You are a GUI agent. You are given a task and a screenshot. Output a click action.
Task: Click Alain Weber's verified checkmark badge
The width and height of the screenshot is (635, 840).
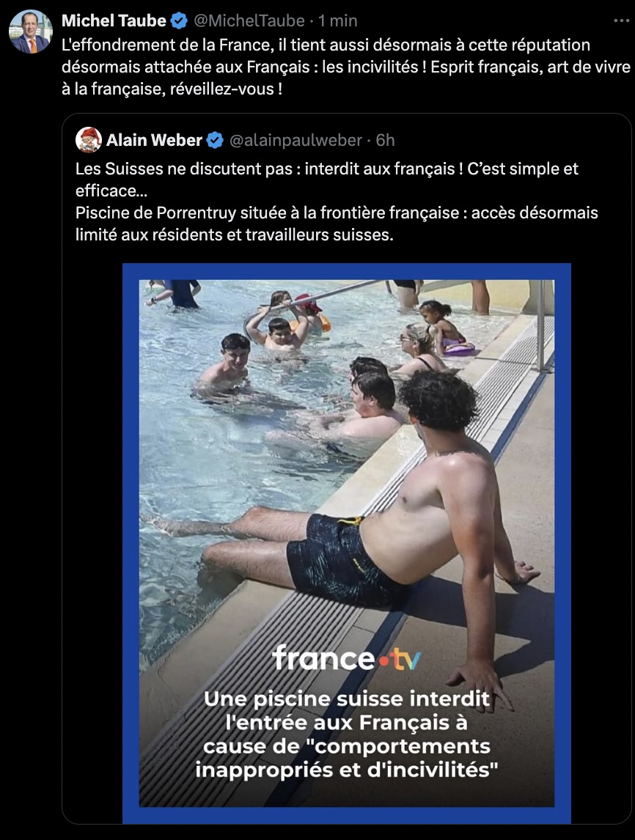point(215,140)
